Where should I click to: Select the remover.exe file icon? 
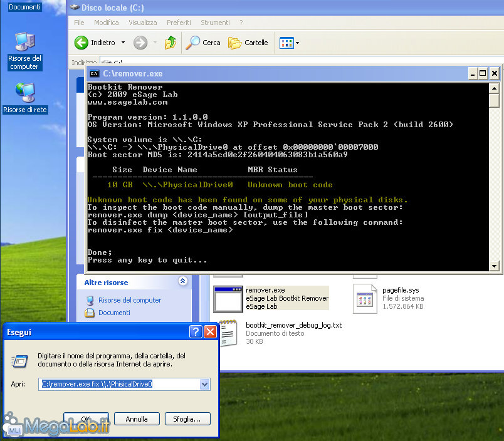click(x=226, y=299)
